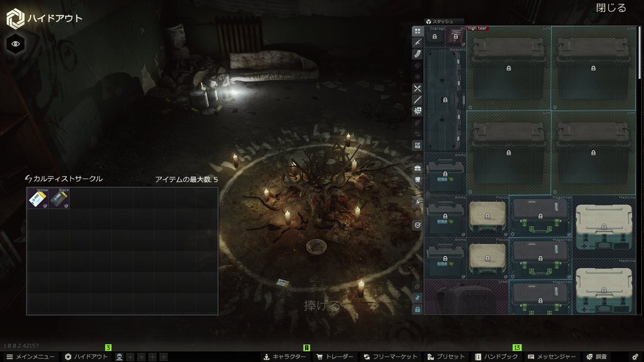The width and height of the screenshot is (644, 362).
Task: Filter stash by provisions fork-and-knife icon
Action: click(x=417, y=88)
